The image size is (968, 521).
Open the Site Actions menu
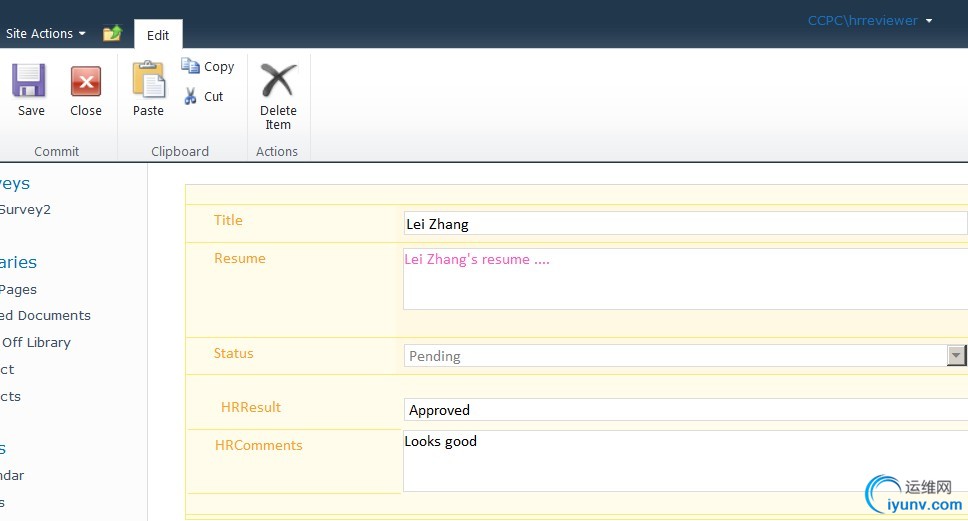45,33
